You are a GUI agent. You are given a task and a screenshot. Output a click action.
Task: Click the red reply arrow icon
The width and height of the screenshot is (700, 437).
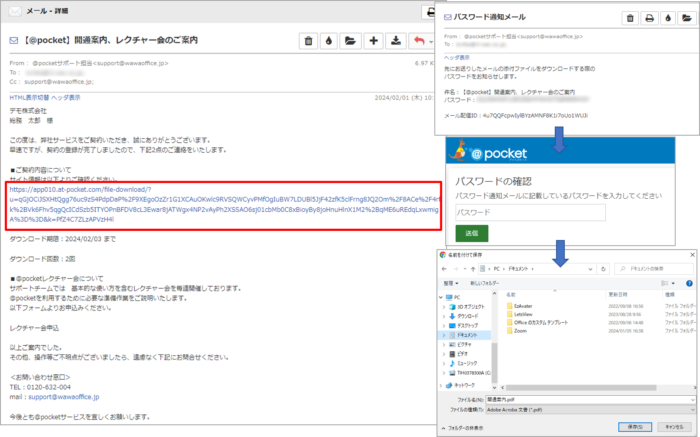419,41
